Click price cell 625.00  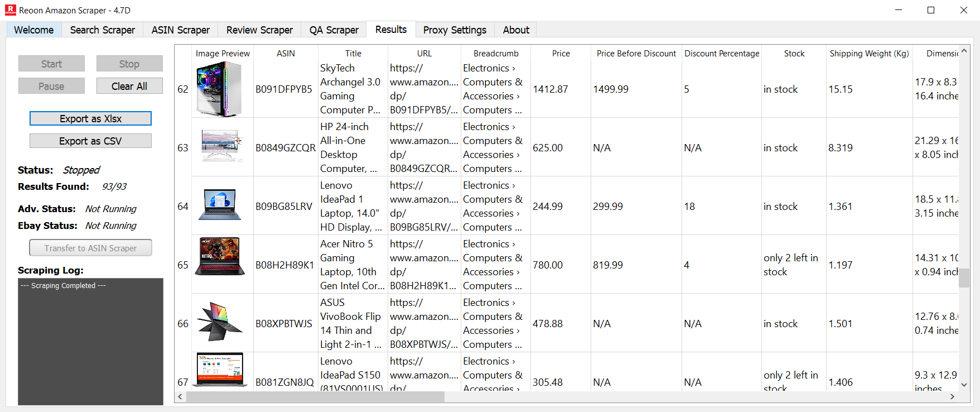[x=561, y=148]
